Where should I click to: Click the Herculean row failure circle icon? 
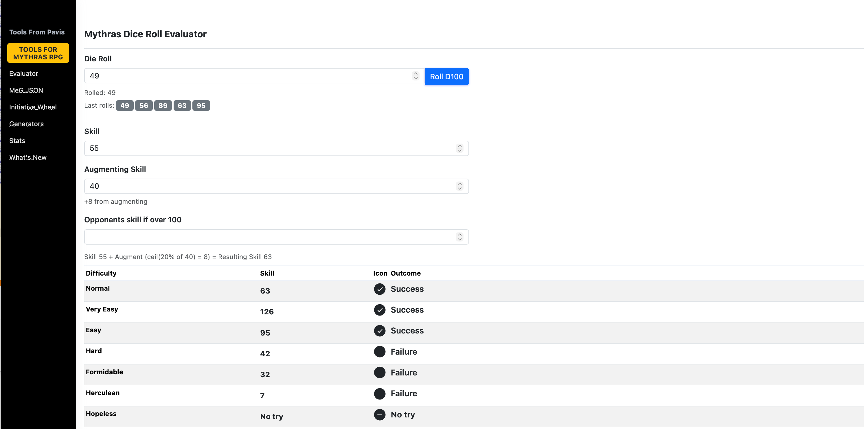pyautogui.click(x=379, y=394)
